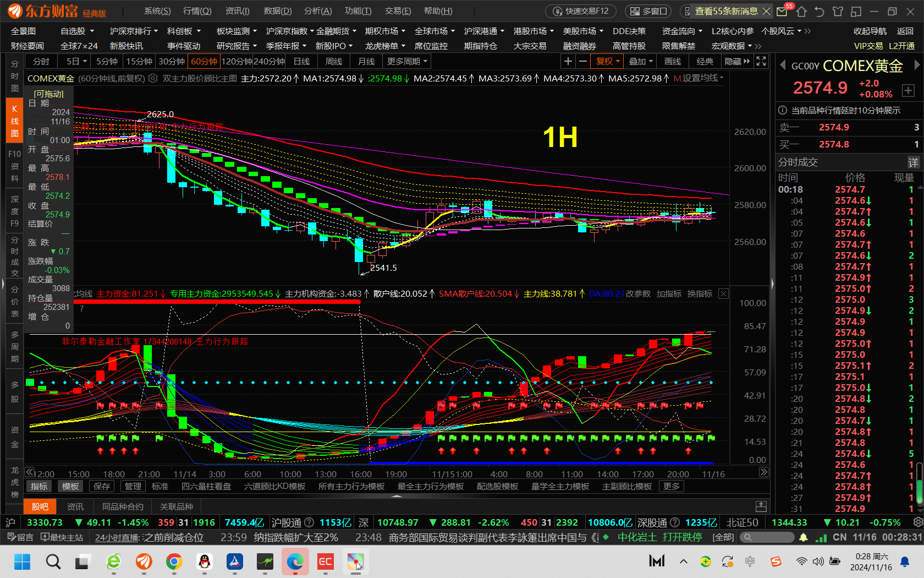The height and width of the screenshot is (578, 924).
Task: Click the 画线 drawing button
Action: click(x=673, y=61)
